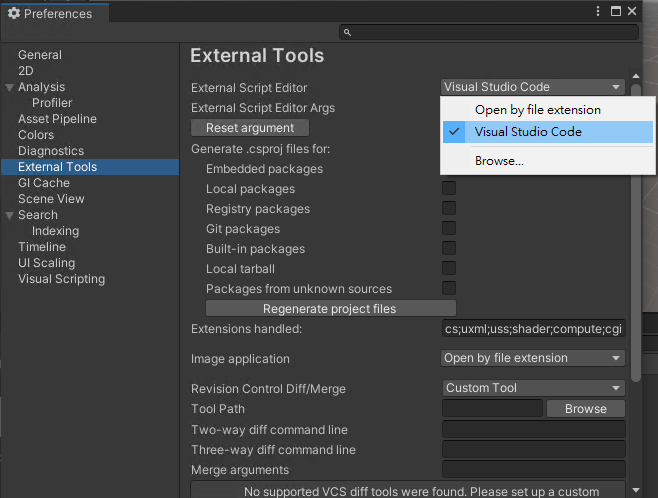Screen dimensions: 658x498
Task: Click Two-way diff command line field
Action: pos(534,429)
